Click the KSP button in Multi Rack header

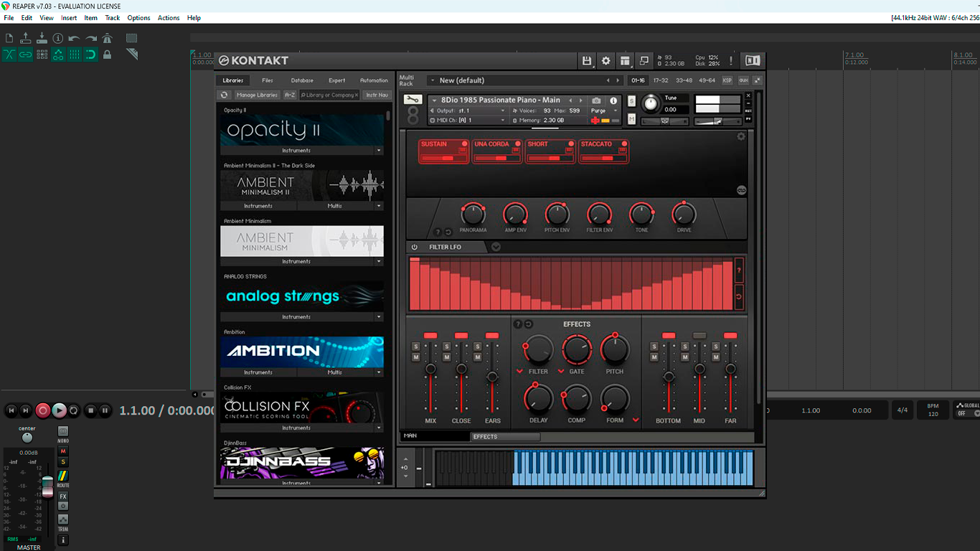[727, 80]
